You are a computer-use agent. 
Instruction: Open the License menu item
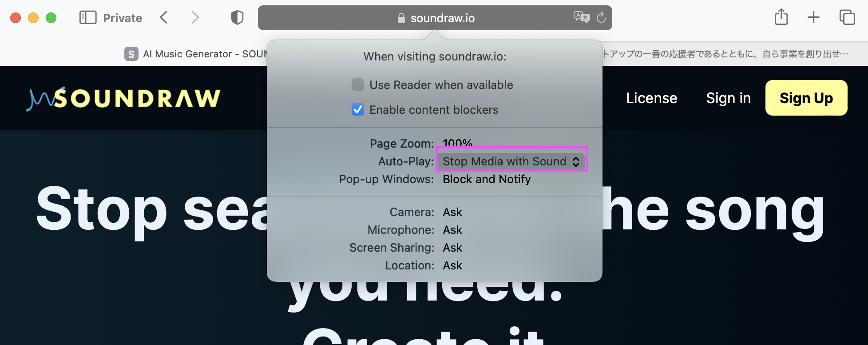click(651, 98)
